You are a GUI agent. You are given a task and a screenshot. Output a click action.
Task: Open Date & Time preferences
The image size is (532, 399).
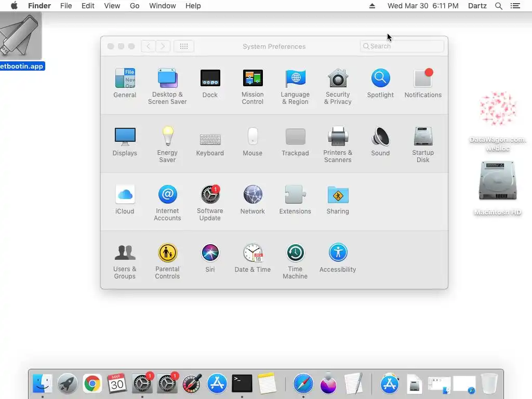point(252,258)
